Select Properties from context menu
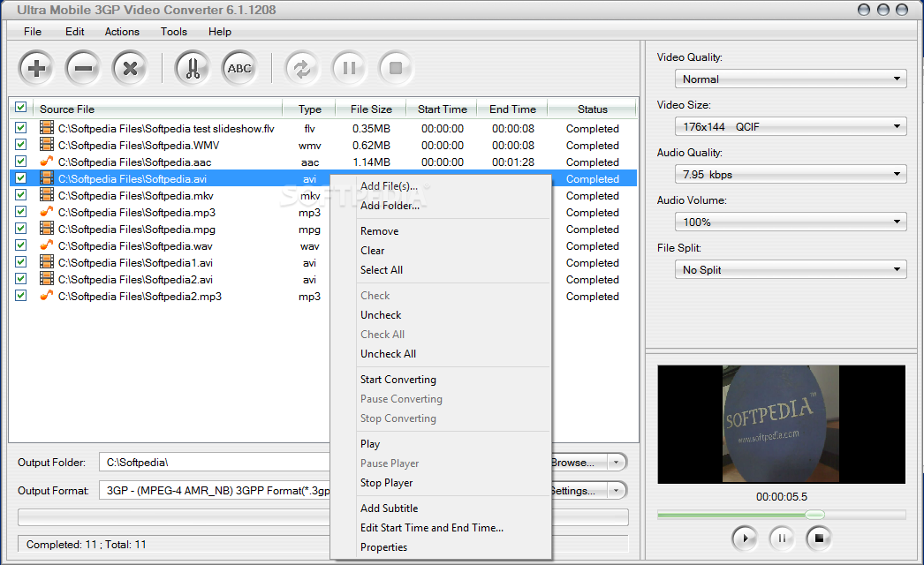 [x=441, y=547]
